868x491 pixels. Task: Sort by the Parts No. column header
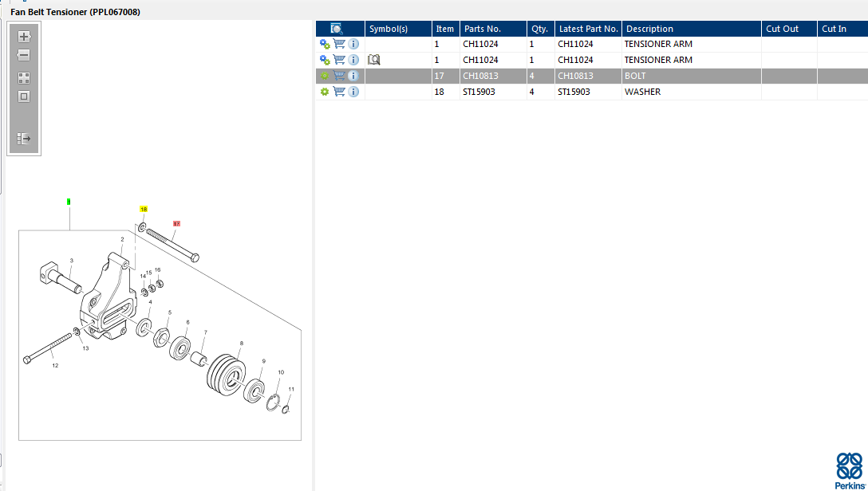[x=493, y=29]
